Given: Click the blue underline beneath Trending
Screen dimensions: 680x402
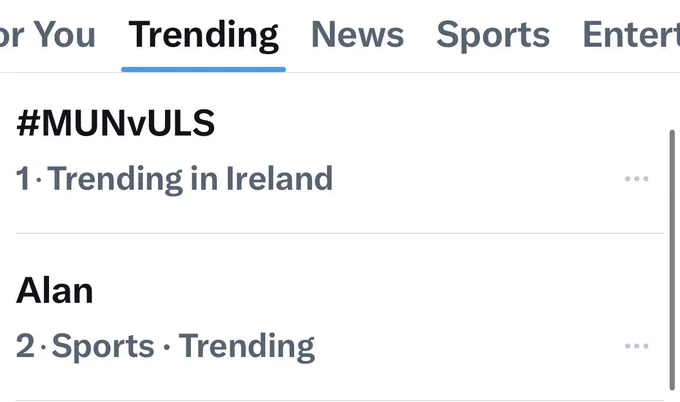Looking at the screenshot, I should pos(203,69).
